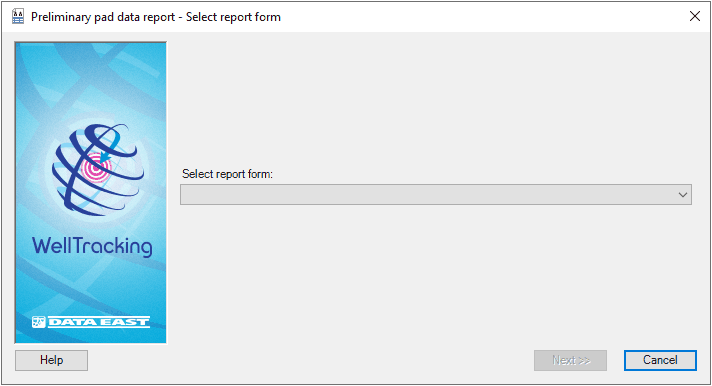Click the grayed-out Next >> button

(x=570, y=360)
